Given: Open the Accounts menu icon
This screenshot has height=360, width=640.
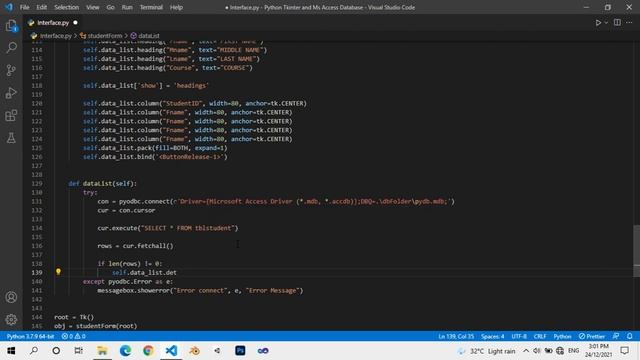Looking at the screenshot, I should (11, 297).
